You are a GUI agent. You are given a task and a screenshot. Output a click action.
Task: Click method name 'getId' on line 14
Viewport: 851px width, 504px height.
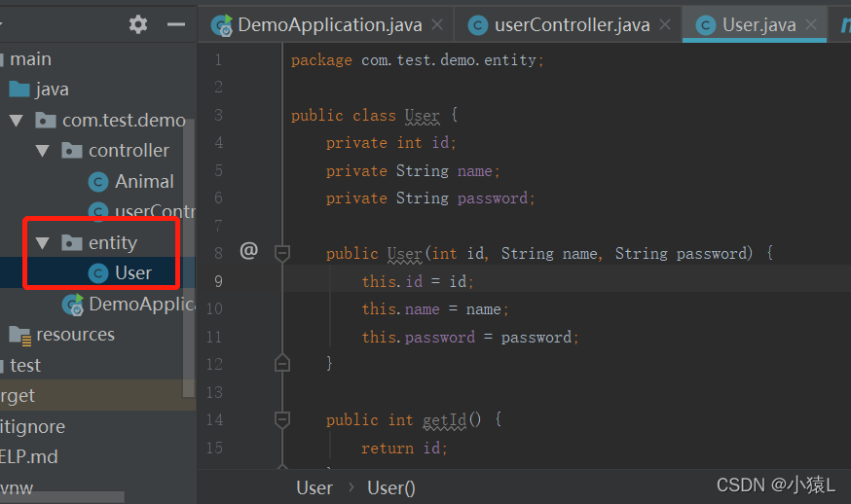click(x=445, y=420)
